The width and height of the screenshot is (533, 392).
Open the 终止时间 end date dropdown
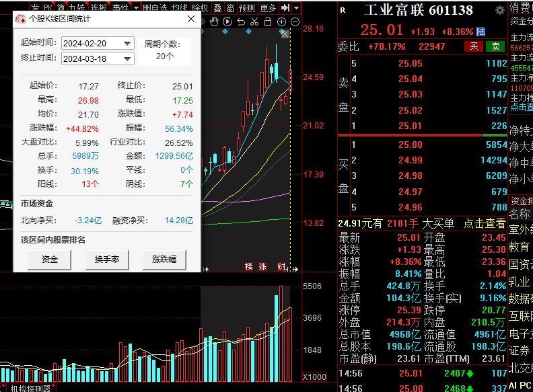tap(127, 58)
